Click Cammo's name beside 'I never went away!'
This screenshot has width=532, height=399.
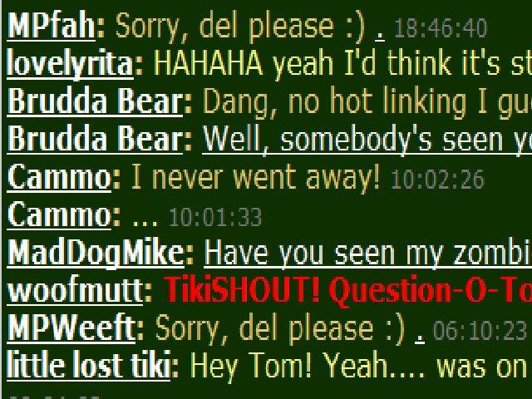tap(59, 177)
